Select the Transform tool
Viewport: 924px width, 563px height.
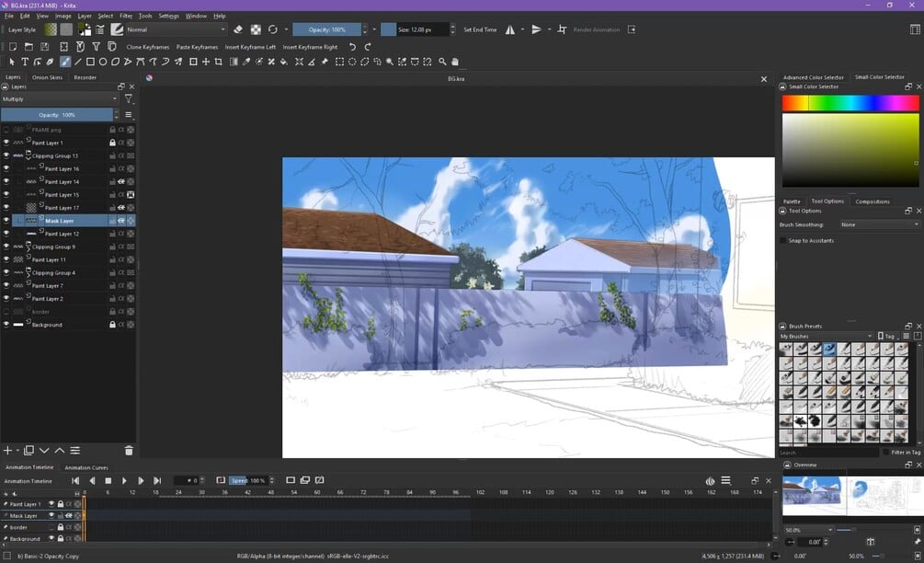coord(193,62)
